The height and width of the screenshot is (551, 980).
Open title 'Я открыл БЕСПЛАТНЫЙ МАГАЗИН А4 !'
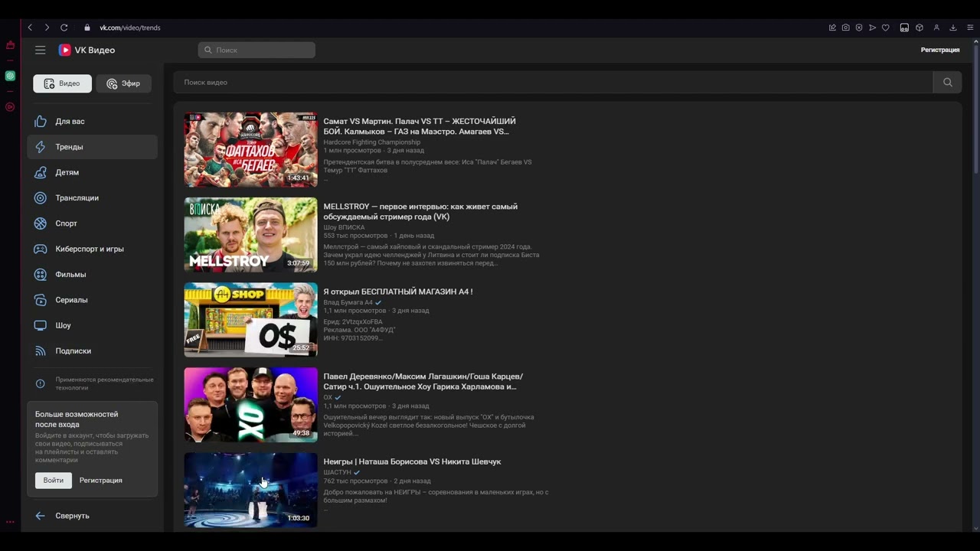tap(398, 292)
